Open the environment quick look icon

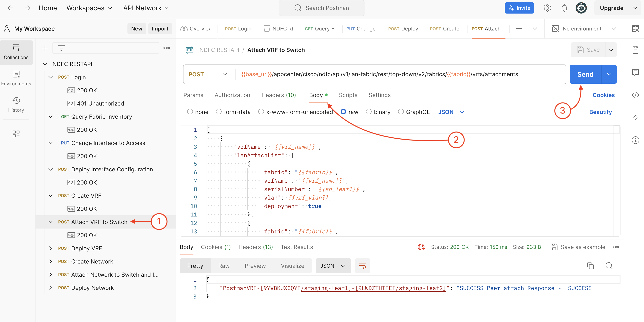(635, 29)
